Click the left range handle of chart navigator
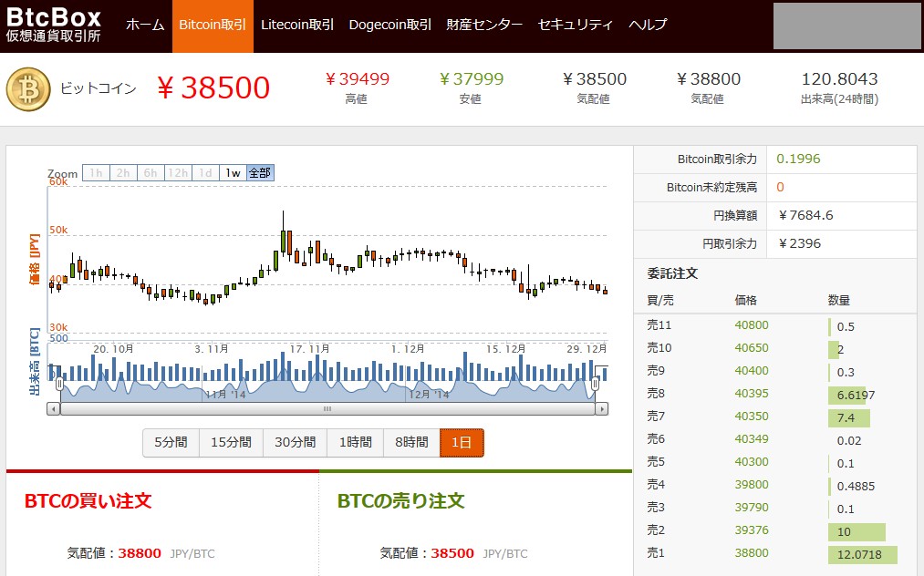This screenshot has height=576, width=924. [59, 384]
